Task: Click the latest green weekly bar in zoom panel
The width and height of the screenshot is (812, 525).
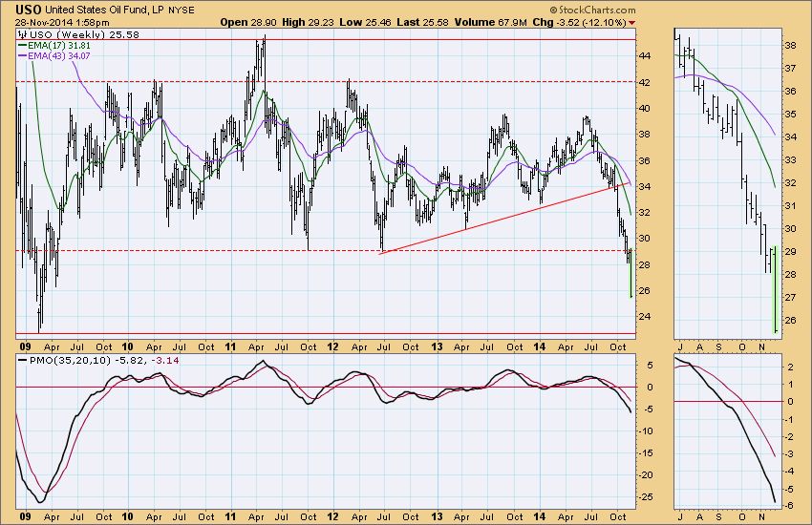Action: (774, 286)
